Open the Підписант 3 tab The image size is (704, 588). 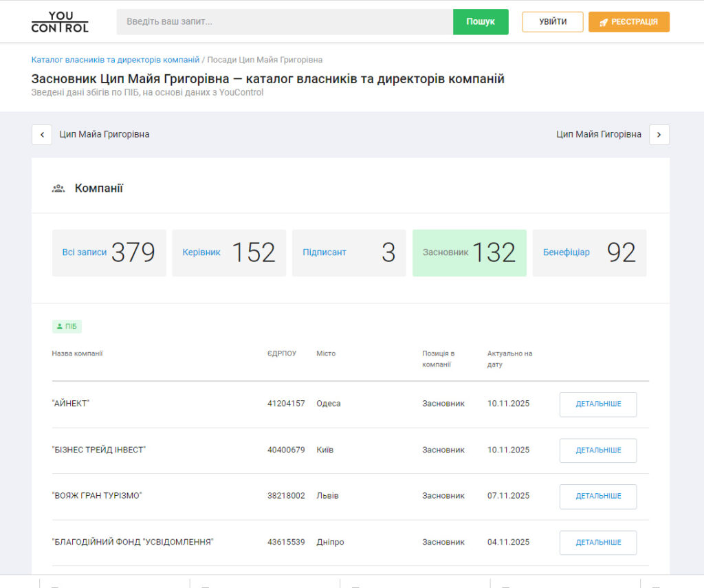coord(349,253)
